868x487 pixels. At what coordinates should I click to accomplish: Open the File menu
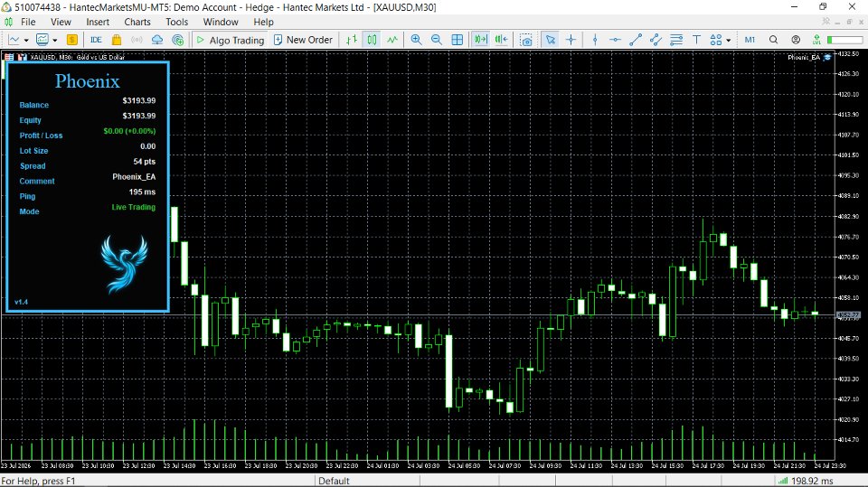(28, 22)
